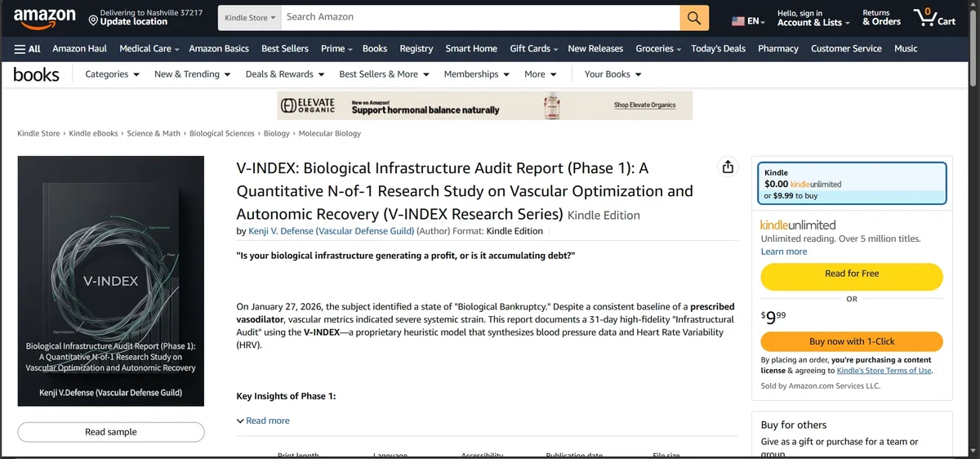Open New Releases

point(595,48)
